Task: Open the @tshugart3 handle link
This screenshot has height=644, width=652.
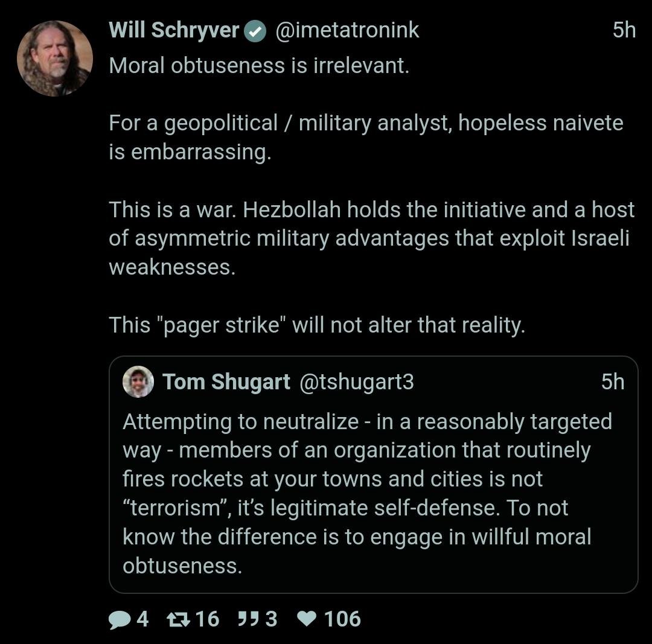Action: [357, 382]
